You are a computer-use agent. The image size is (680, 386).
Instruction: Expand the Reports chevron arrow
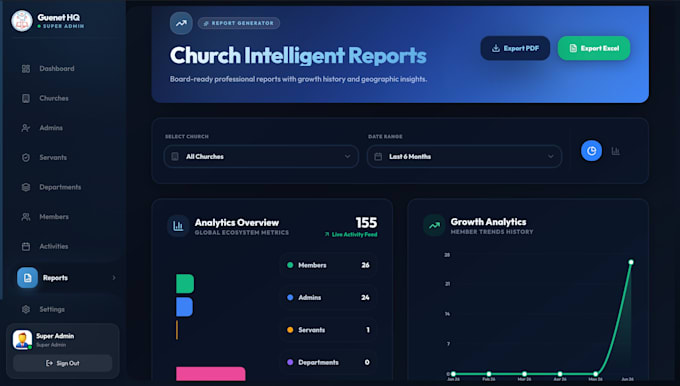click(114, 278)
